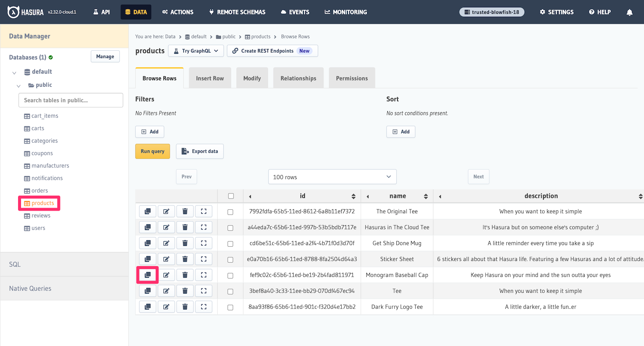Delete the Dark Furry Logo Tee row

pos(185,307)
